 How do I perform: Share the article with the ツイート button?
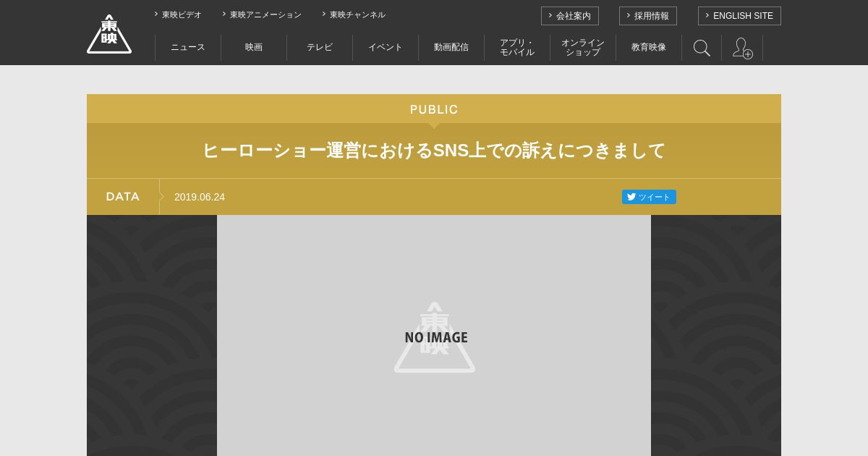coord(649,197)
